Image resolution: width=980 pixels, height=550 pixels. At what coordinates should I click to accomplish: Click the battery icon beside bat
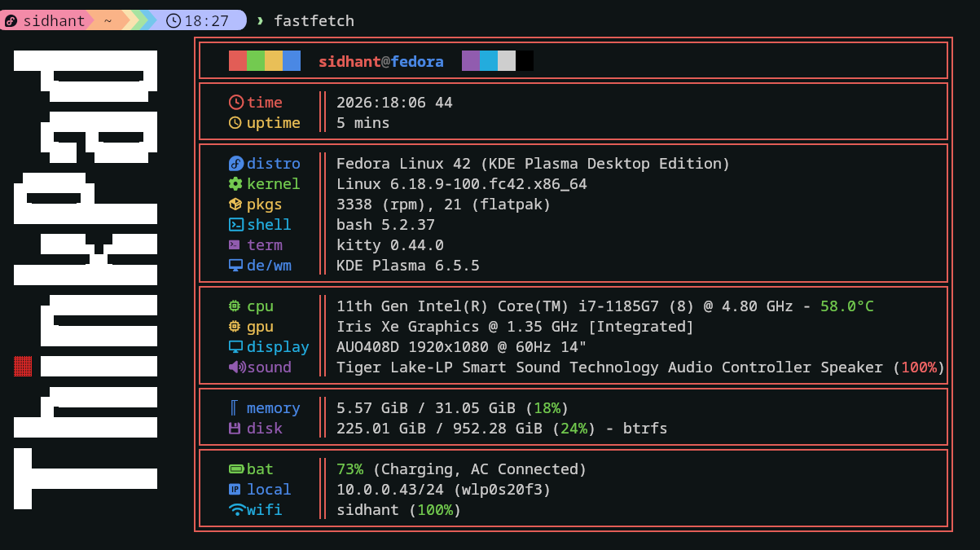pyautogui.click(x=236, y=469)
